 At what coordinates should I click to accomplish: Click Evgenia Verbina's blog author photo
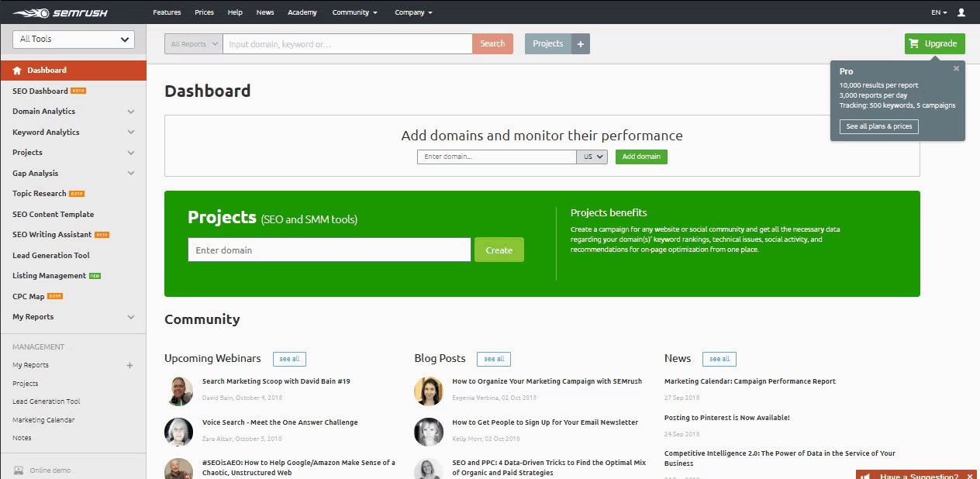[429, 391]
